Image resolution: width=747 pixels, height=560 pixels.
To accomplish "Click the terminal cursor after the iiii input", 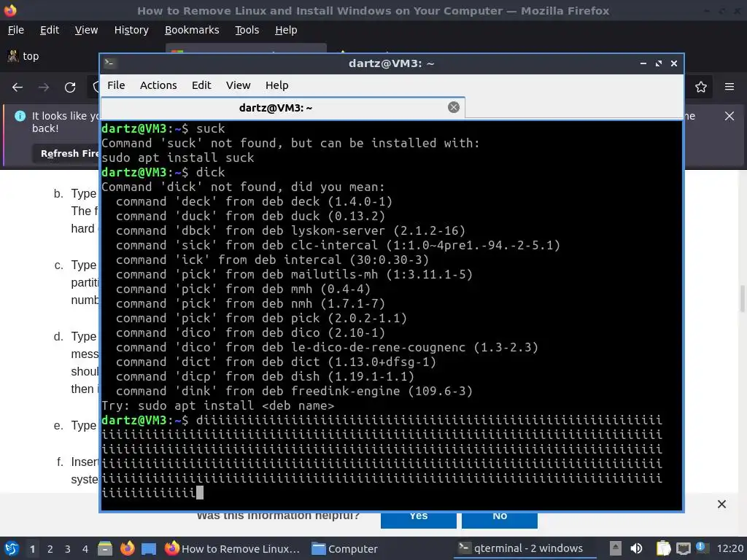I will 200,492.
